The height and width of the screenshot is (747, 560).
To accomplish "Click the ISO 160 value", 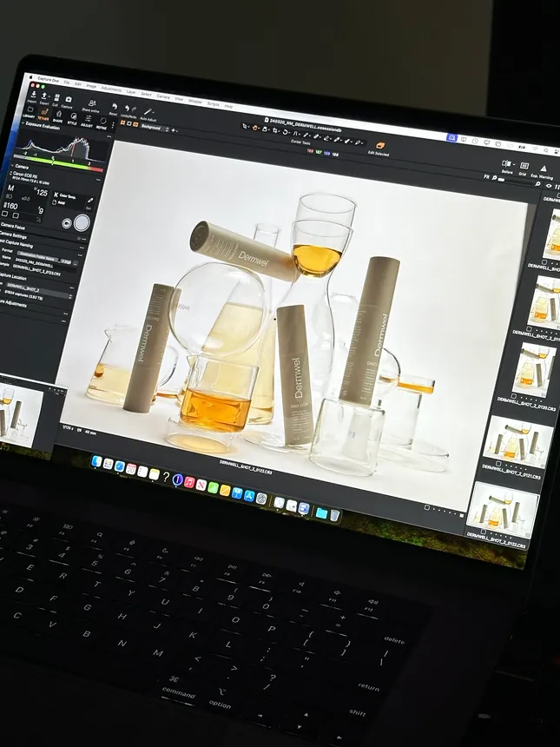I will [10, 206].
